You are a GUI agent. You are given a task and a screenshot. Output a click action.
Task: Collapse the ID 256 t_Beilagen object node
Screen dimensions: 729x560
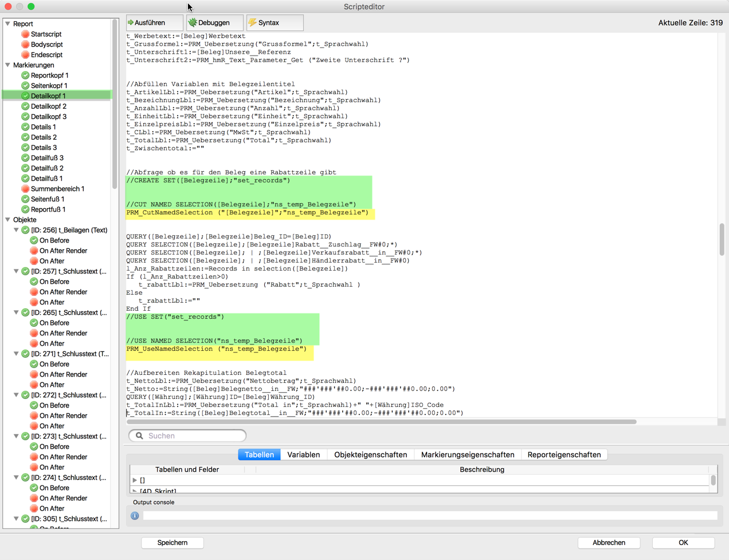[x=17, y=230]
